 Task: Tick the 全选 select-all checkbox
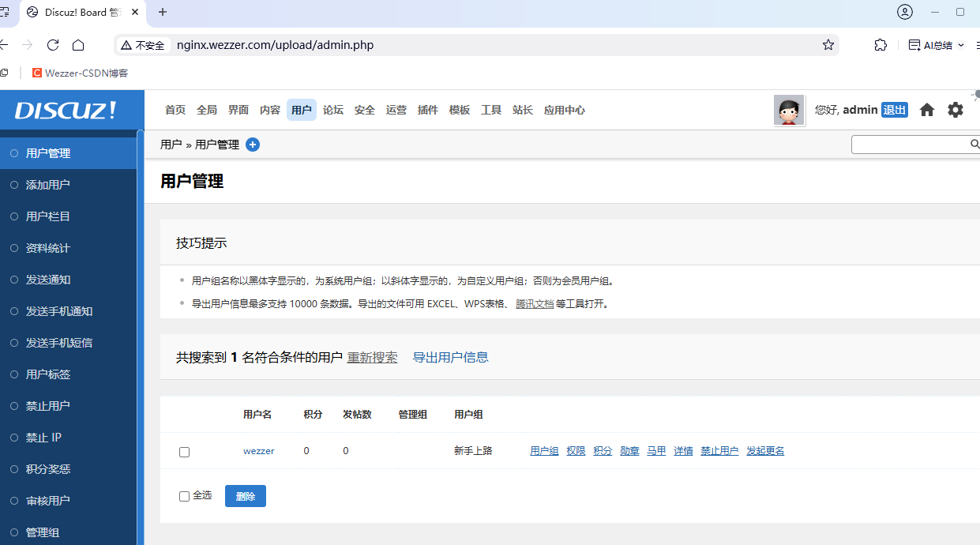point(184,496)
